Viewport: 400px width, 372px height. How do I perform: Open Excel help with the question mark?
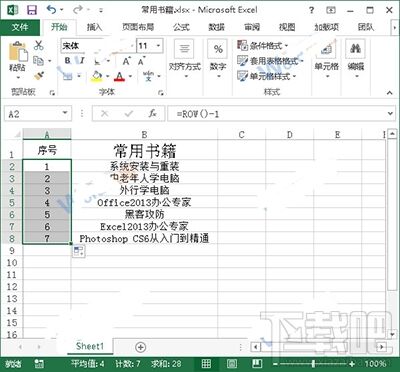tap(311, 10)
